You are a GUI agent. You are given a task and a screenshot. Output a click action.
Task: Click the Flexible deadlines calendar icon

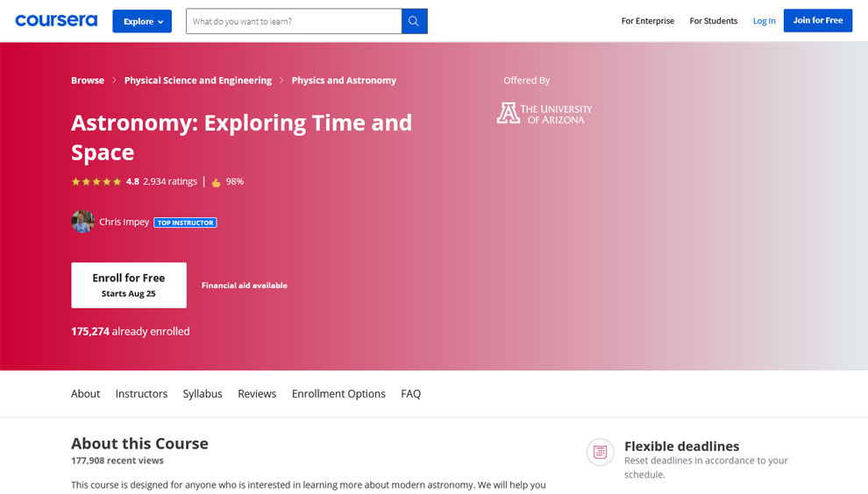600,453
